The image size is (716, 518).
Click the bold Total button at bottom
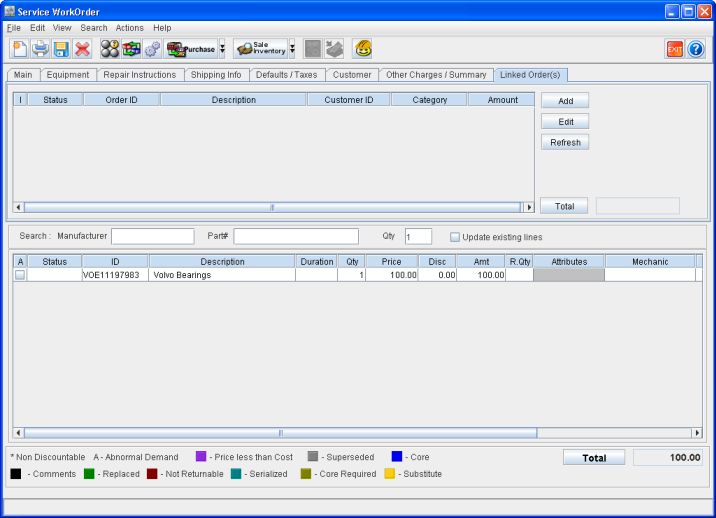coord(594,458)
